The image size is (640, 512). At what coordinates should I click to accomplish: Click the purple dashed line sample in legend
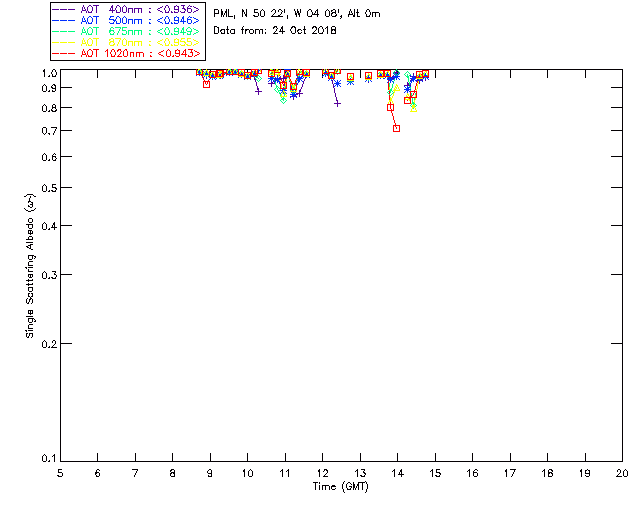(x=64, y=9)
